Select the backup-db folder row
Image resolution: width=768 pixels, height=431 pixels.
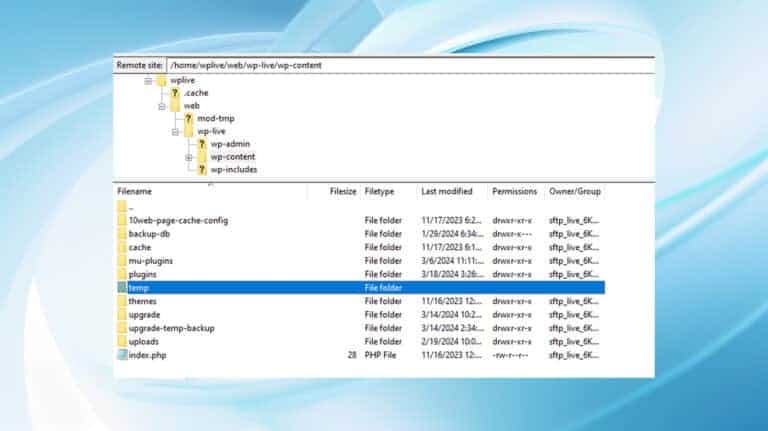(x=360, y=234)
